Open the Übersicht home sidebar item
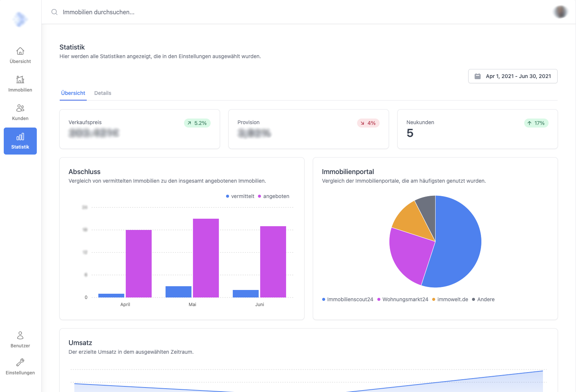Screen dimensions: 576x392 [20, 55]
